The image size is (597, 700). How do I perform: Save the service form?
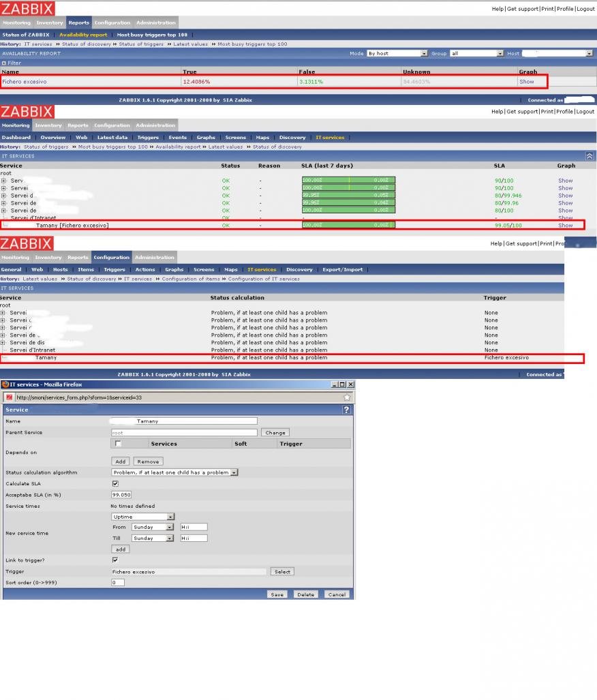coord(277,594)
